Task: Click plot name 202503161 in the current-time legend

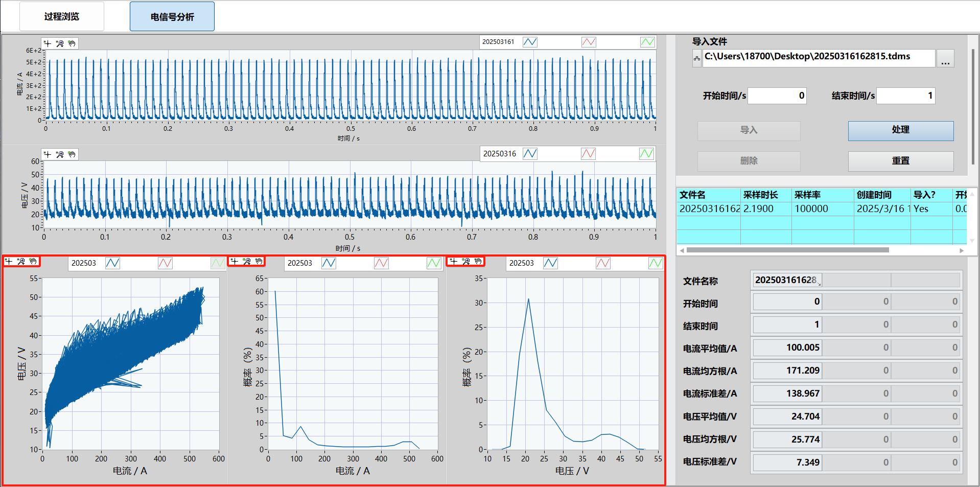Action: pos(499,42)
